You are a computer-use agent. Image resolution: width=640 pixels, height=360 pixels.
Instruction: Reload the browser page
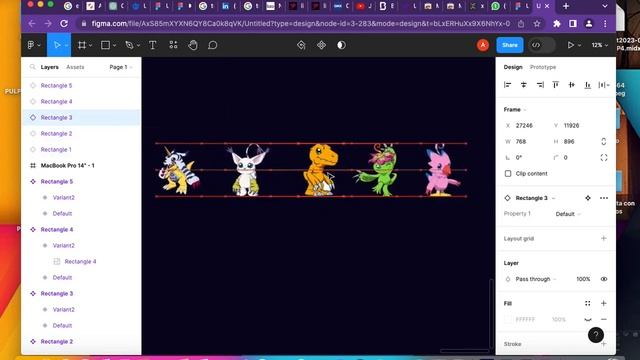tap(64, 24)
